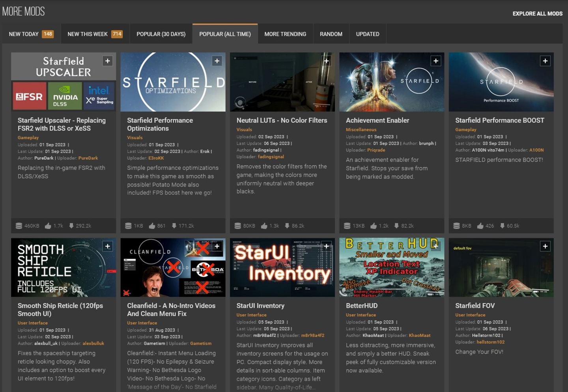This screenshot has height=392, width=568.
Task: Click uploader m8r98a4f2 link
Action: tap(312, 335)
